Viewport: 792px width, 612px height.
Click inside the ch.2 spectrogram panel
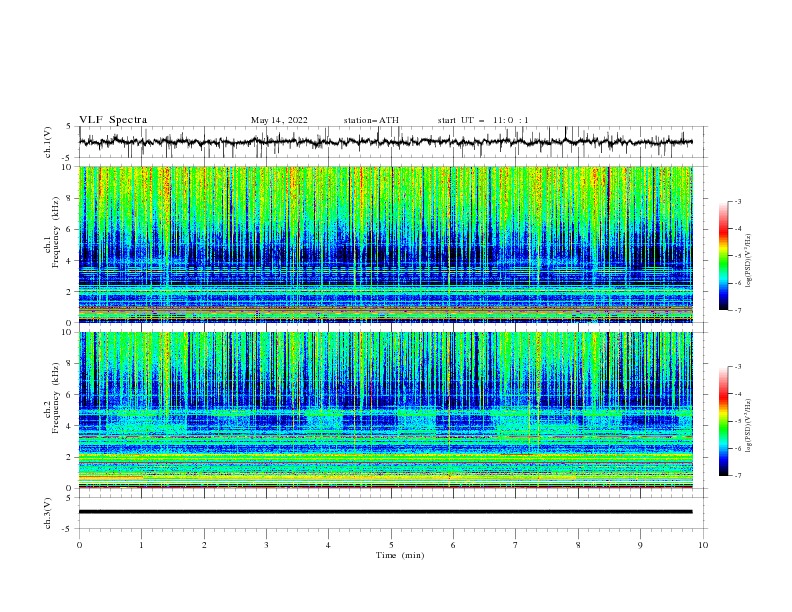pos(385,410)
